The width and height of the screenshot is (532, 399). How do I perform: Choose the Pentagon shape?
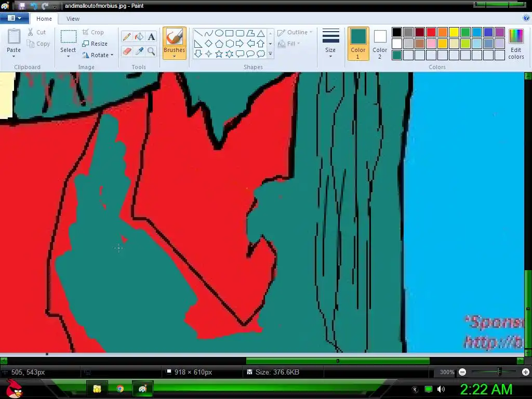219,44
